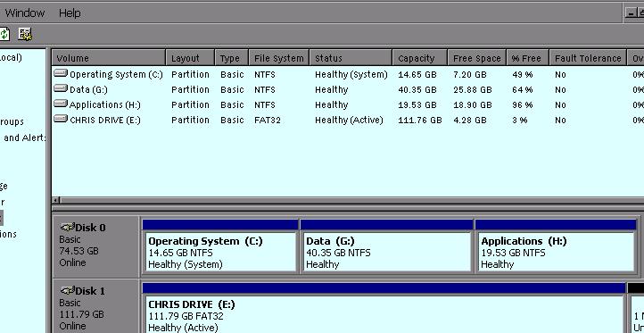644x333 pixels.
Task: Click the Refresh toolbar icon
Action: pyautogui.click(x=4, y=34)
